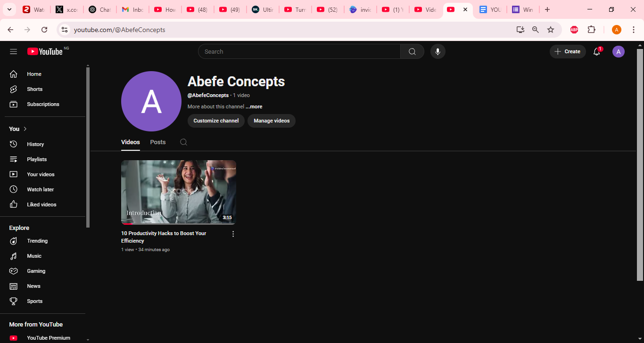Expand channel description with ...more
This screenshot has height=343, width=644.
pos(254,106)
